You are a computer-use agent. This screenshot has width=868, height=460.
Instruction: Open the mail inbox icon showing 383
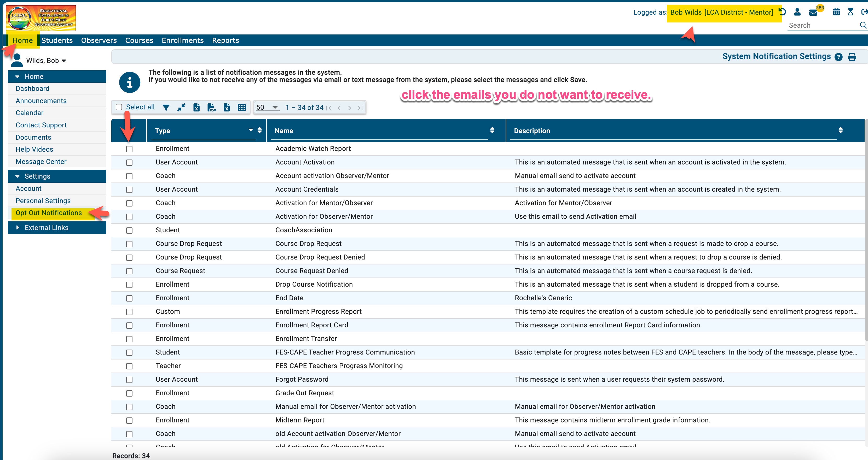[x=813, y=13]
